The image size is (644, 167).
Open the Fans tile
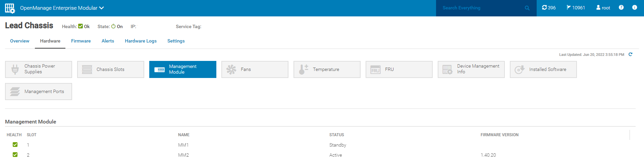(x=255, y=69)
